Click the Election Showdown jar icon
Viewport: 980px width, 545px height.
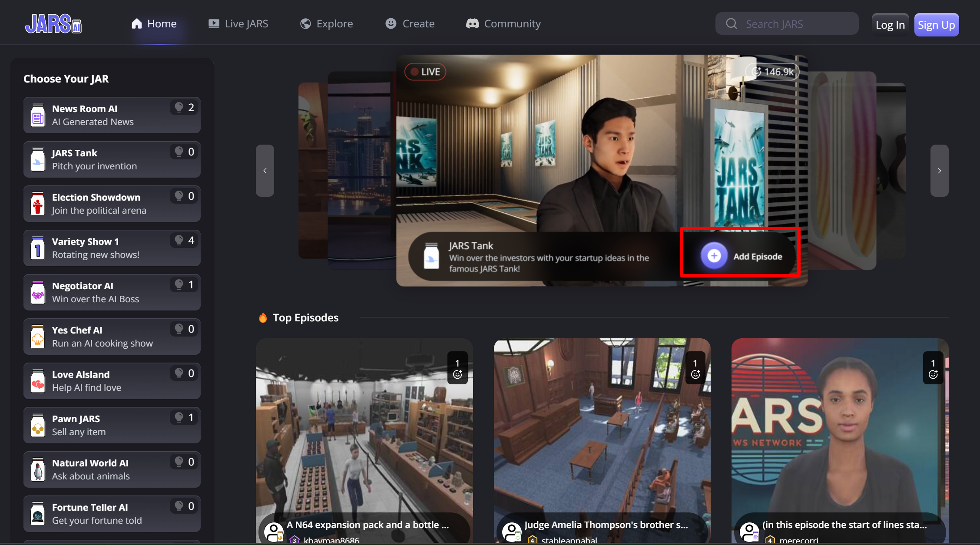pyautogui.click(x=38, y=204)
